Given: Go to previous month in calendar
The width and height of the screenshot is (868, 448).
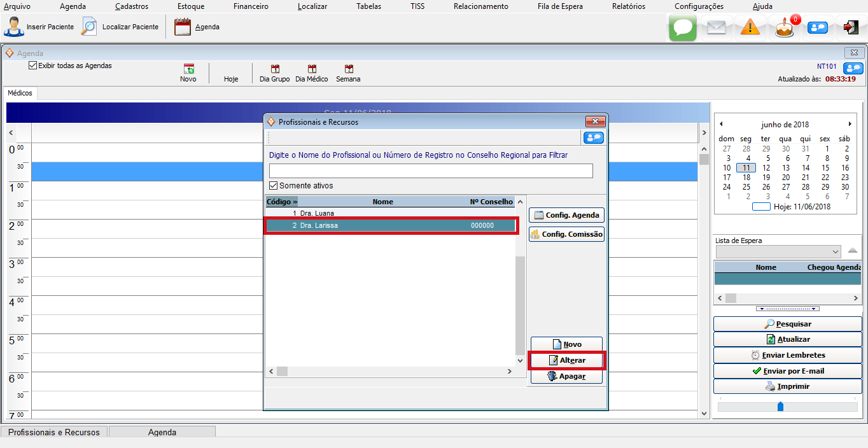Looking at the screenshot, I should point(721,124).
